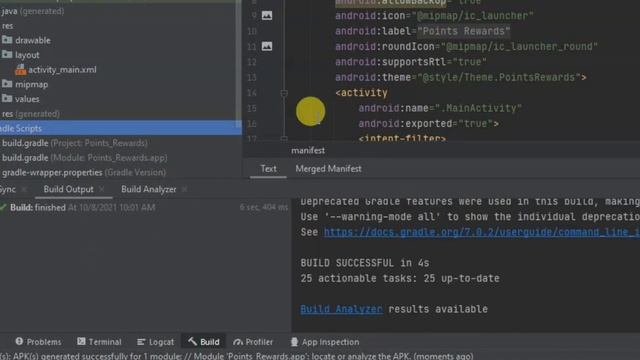This screenshot has width=640, height=360.
Task: Click the android:supportsRtl attribute line
Action: point(411,62)
